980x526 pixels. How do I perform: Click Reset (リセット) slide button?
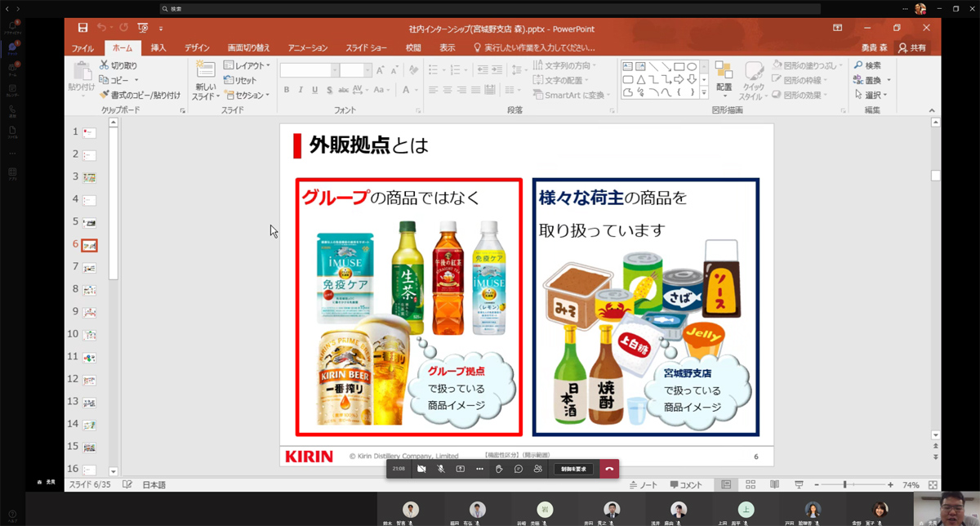(x=240, y=80)
